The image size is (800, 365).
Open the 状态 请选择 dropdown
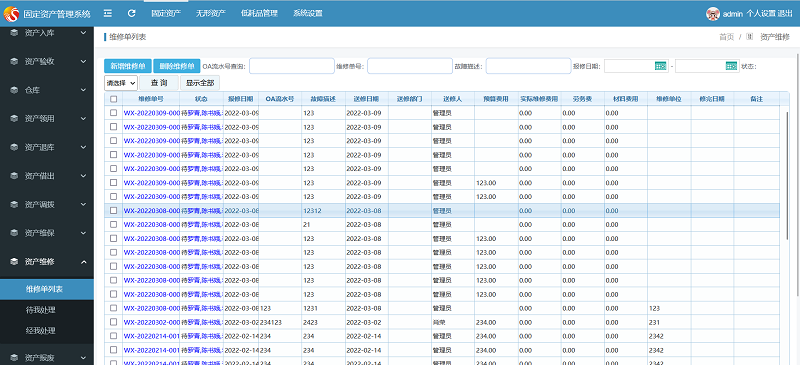pos(121,82)
